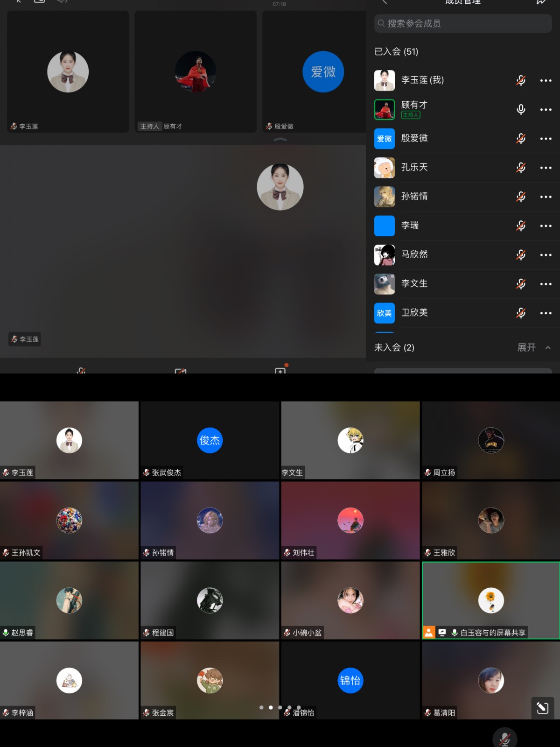The image size is (560, 747).
Task: Click the 搜索参会成员 search field
Action: 462,23
